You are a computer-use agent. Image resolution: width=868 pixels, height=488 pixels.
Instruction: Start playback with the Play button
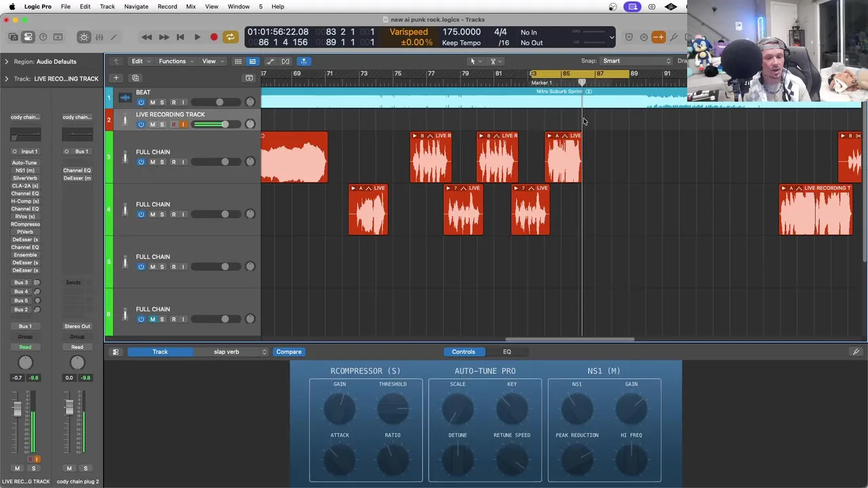pyautogui.click(x=197, y=37)
